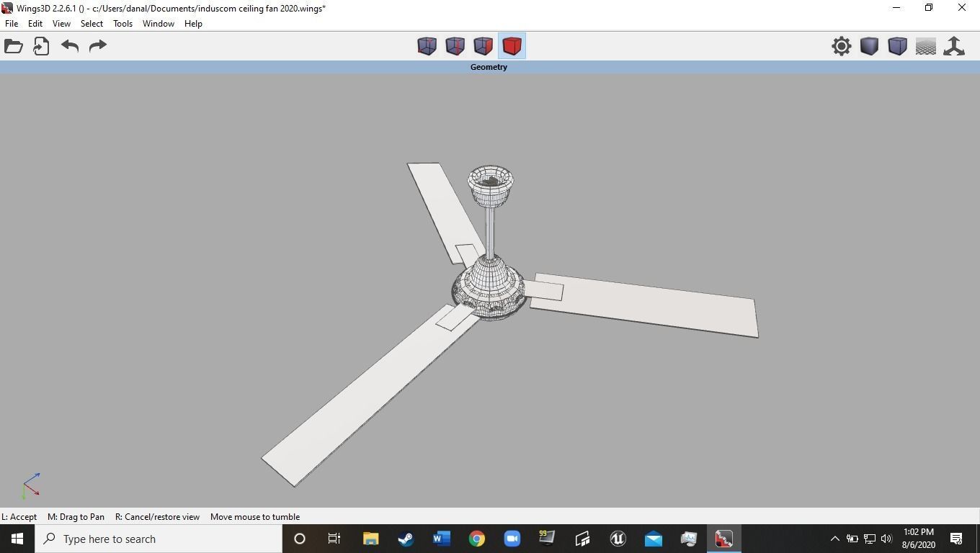Open File Explorer from the taskbar

[x=370, y=539]
